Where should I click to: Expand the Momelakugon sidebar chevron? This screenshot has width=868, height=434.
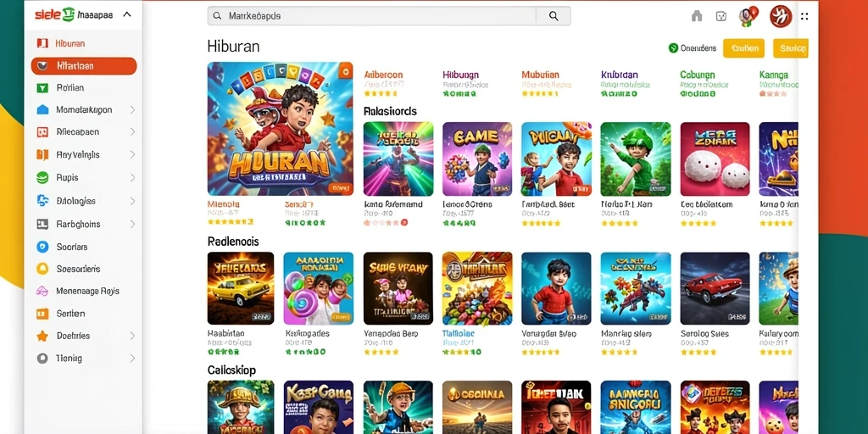[x=132, y=110]
